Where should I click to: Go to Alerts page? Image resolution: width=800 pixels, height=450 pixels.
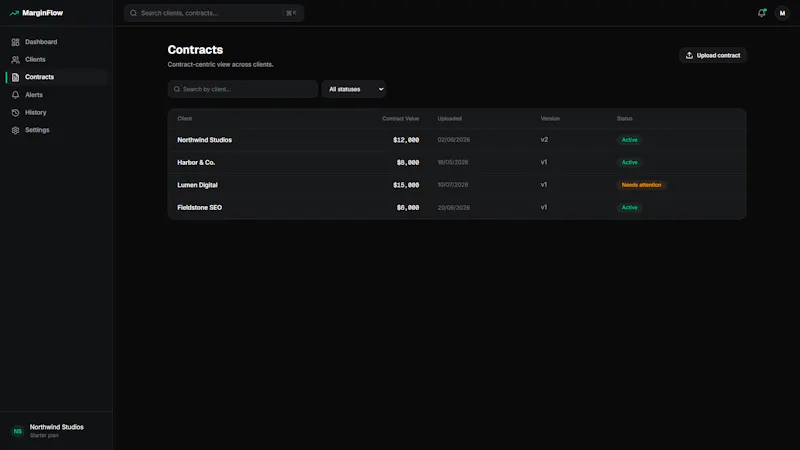coord(56,95)
